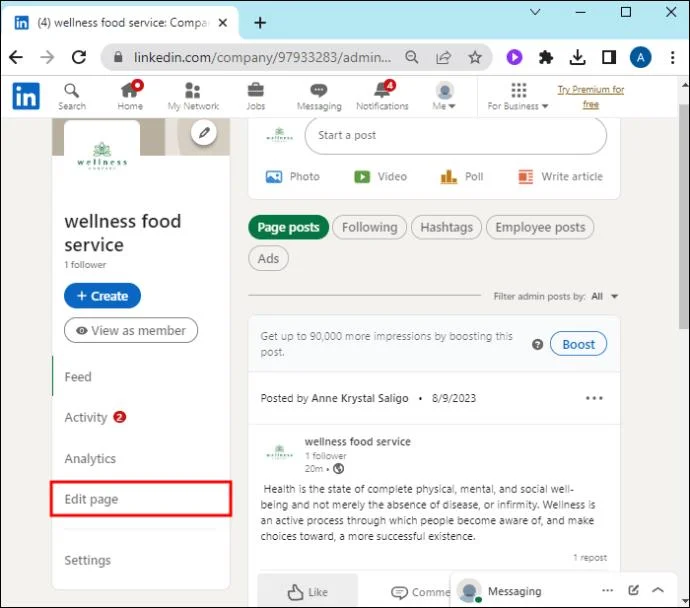This screenshot has width=690, height=608.
Task: Like the wellness food service post
Action: 308,592
